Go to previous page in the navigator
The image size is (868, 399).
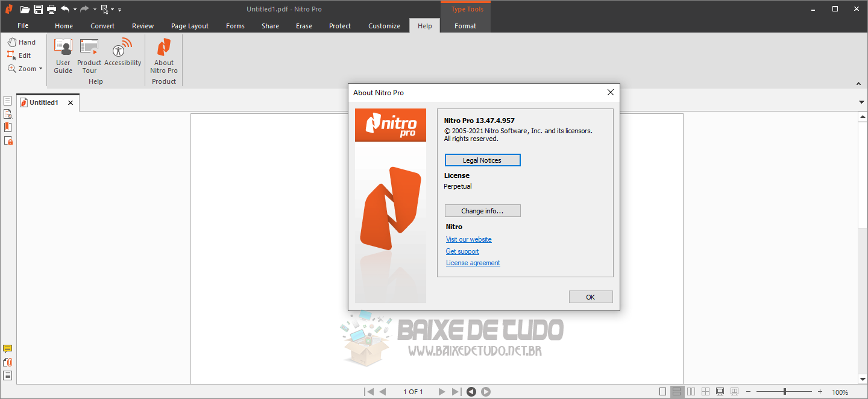tap(383, 392)
